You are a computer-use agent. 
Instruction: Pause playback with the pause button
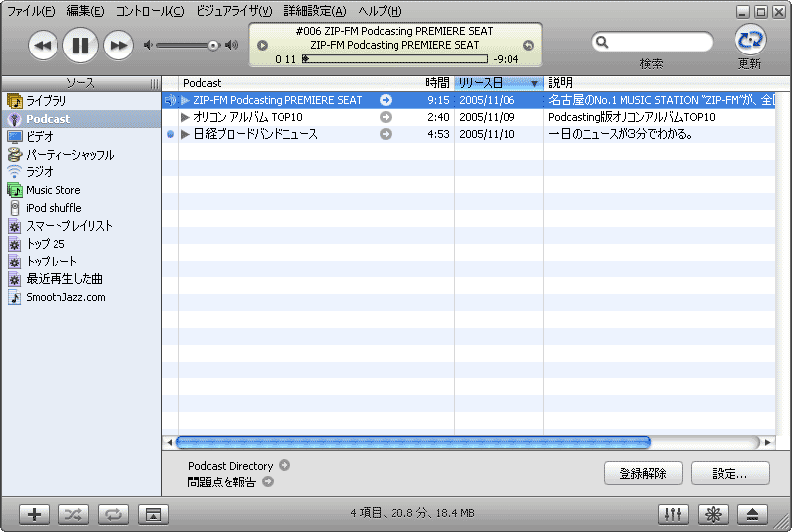click(x=81, y=46)
